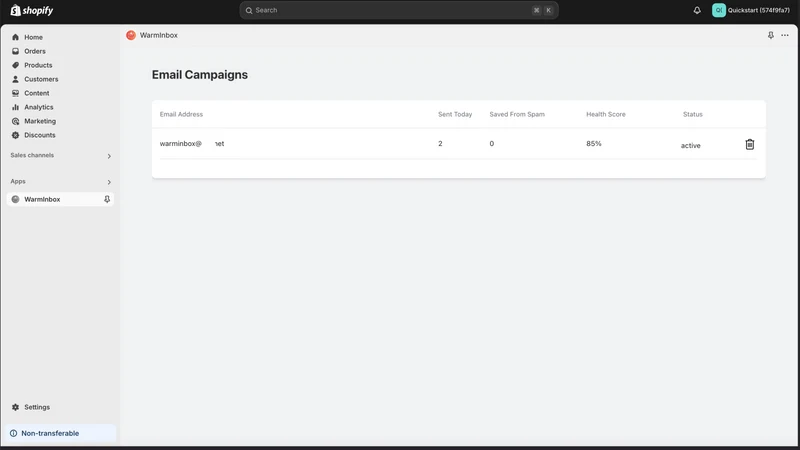Click the Email Address column header
Screen dimensions: 800x450
[x=181, y=114]
